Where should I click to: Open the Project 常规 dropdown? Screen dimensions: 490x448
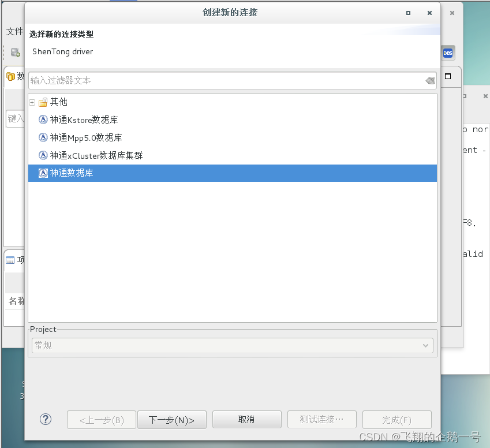pyautogui.click(x=425, y=345)
